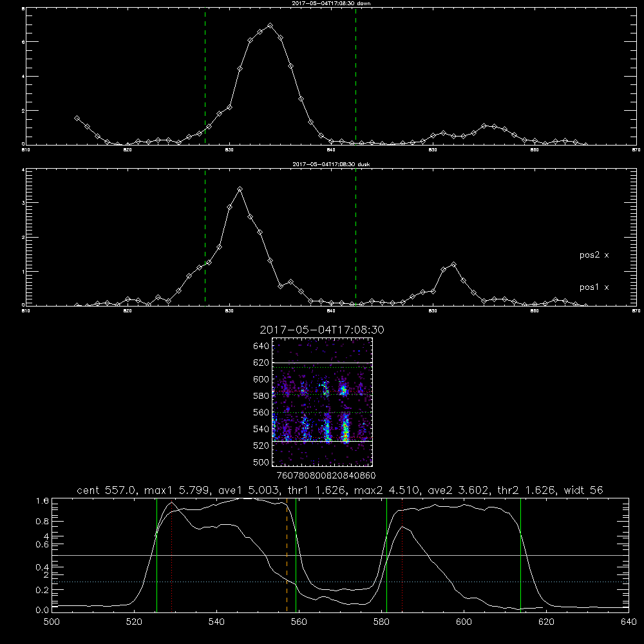Click the brightest streak at the heat map's lower right
Viewport: 644px width, 644px height.
345,428
